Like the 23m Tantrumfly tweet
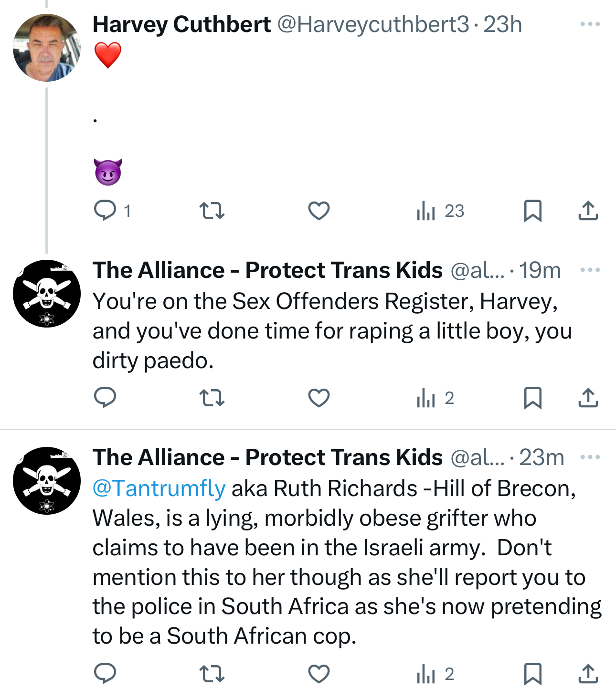Image resolution: width=616 pixels, height=689 pixels. coord(319,674)
